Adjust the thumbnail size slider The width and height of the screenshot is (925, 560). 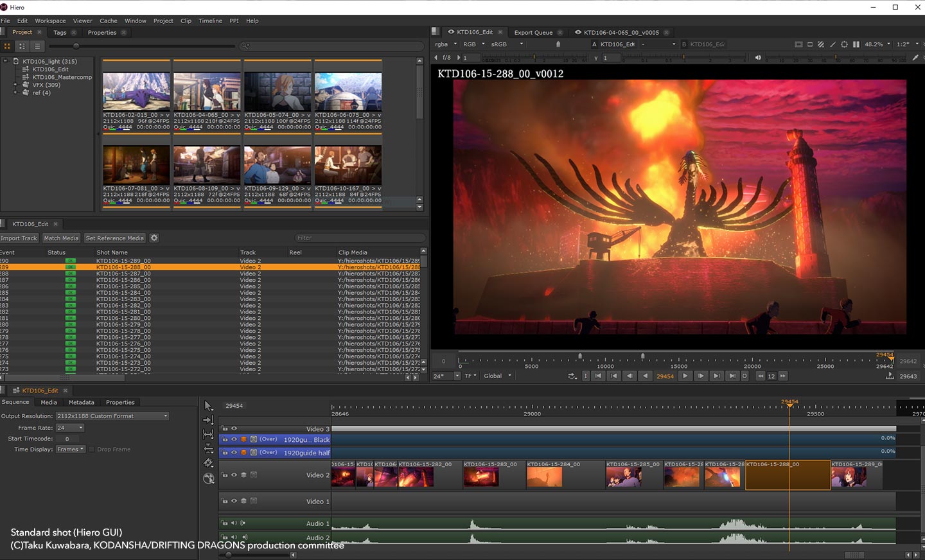[x=76, y=46]
